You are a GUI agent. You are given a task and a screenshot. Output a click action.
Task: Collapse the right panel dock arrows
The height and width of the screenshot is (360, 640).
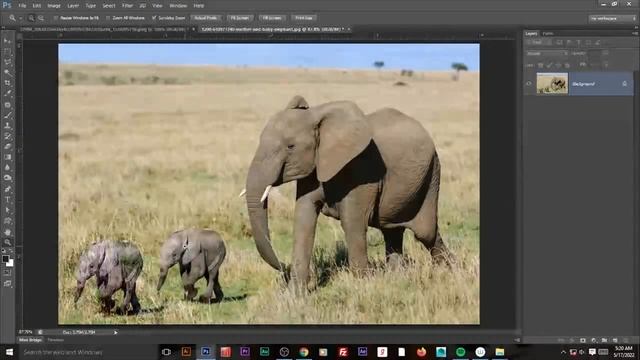point(635,28)
